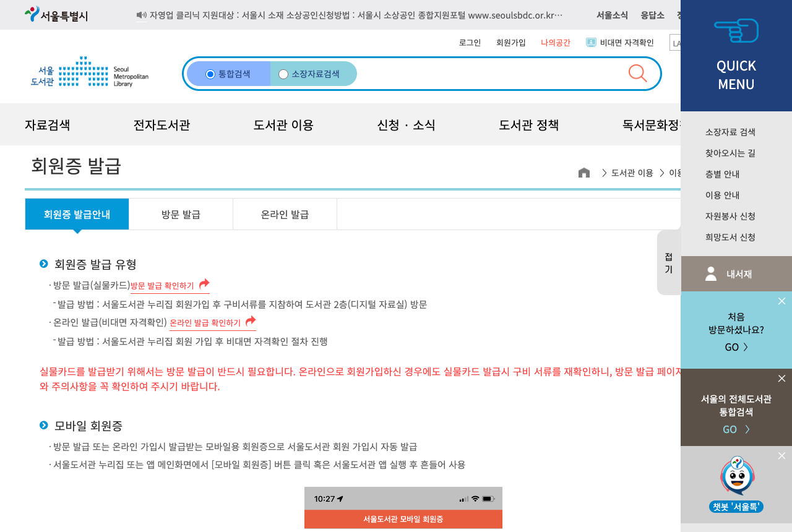Screen dimensions: 792x532
Task: Open the 독서문화정책 main menu
Action: tap(652, 125)
